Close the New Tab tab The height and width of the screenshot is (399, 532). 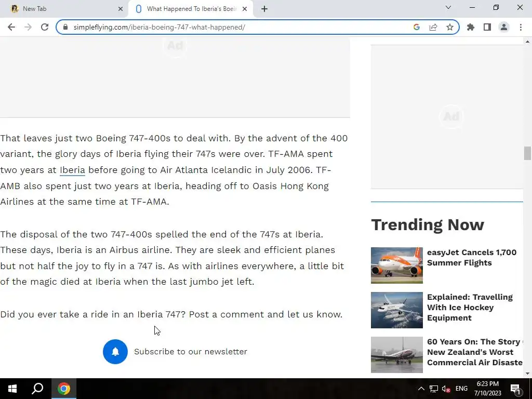coord(121,9)
